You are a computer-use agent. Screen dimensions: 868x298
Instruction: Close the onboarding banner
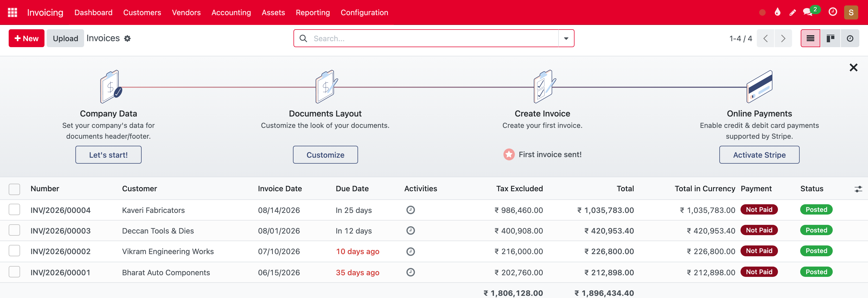(853, 68)
